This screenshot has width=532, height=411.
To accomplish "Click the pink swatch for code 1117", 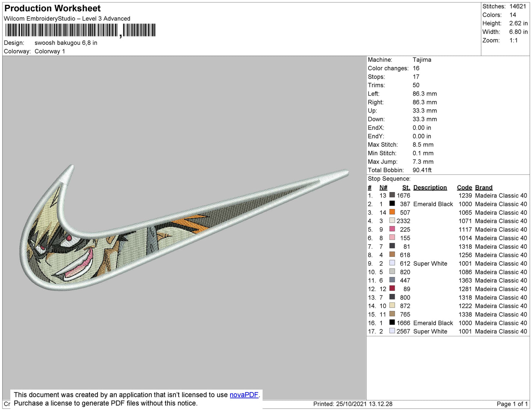I will point(392,229).
